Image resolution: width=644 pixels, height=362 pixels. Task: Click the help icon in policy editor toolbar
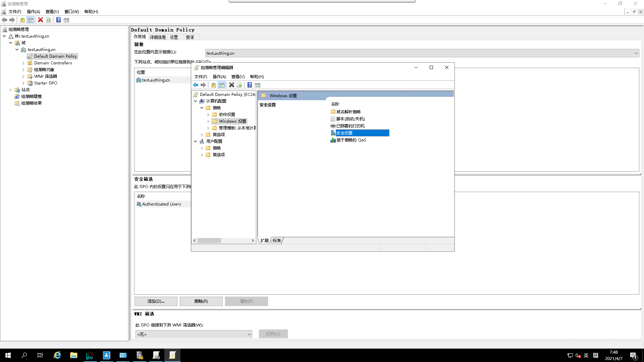pyautogui.click(x=250, y=85)
